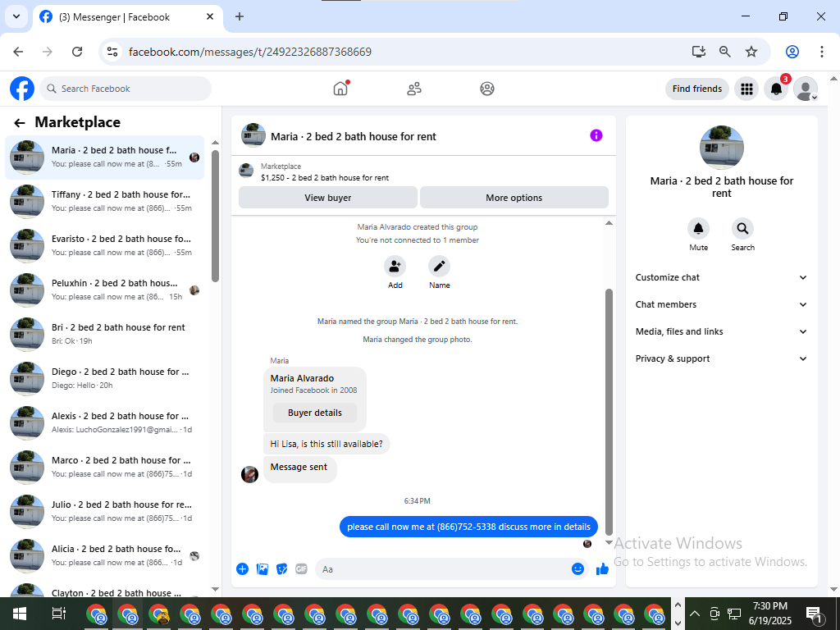The width and height of the screenshot is (840, 630).
Task: Open the Home feed icon
Action: (x=340, y=89)
